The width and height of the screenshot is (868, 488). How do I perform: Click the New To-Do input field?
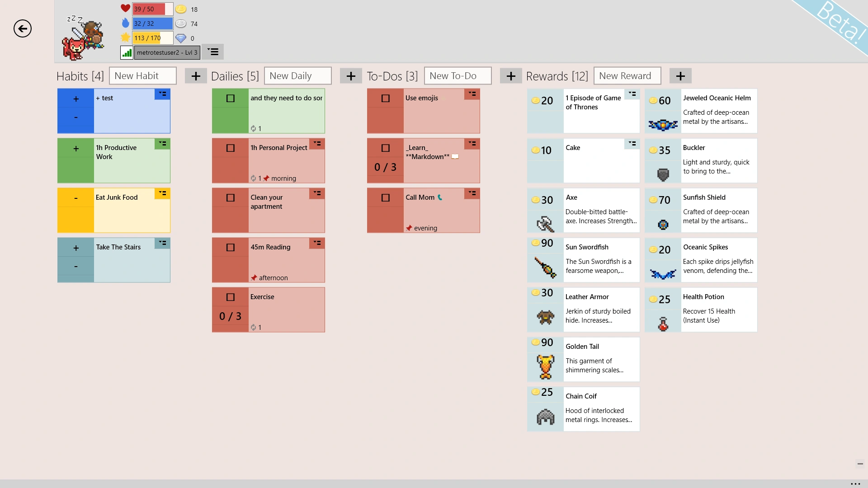(x=458, y=76)
